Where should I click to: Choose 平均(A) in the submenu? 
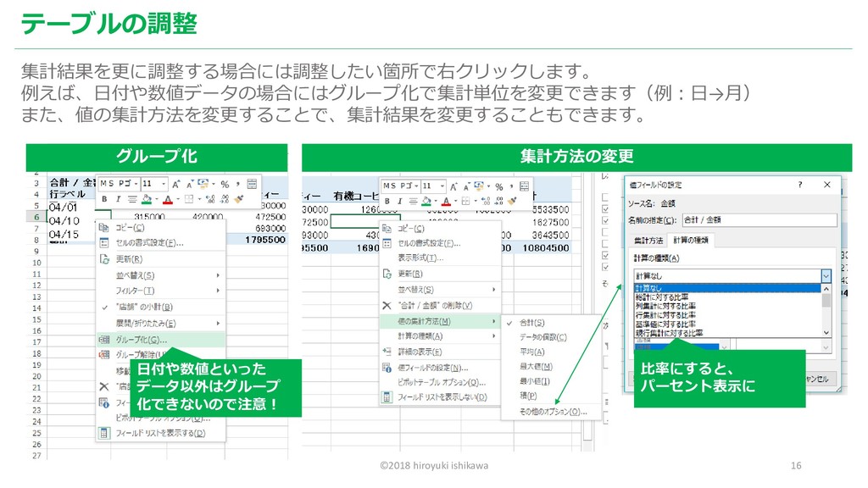pos(551,352)
